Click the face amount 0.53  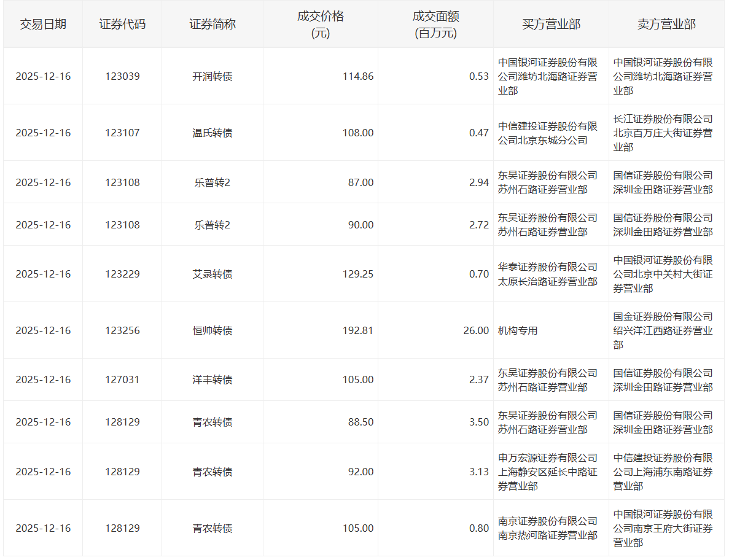(x=479, y=76)
